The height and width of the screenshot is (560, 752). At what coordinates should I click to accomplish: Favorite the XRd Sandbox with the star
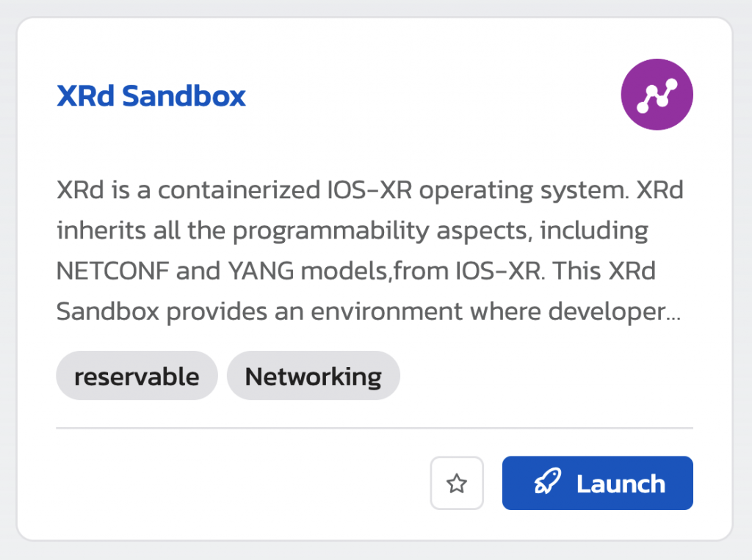coord(457,483)
